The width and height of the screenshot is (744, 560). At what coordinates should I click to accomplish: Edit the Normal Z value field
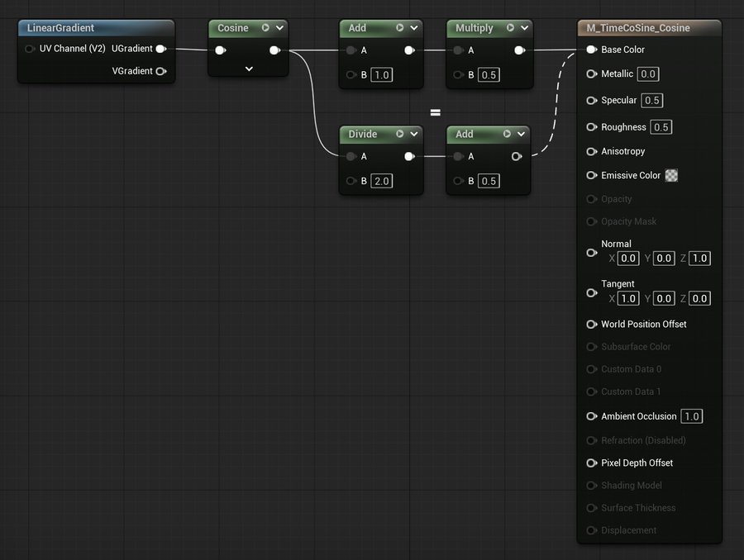[x=699, y=259]
